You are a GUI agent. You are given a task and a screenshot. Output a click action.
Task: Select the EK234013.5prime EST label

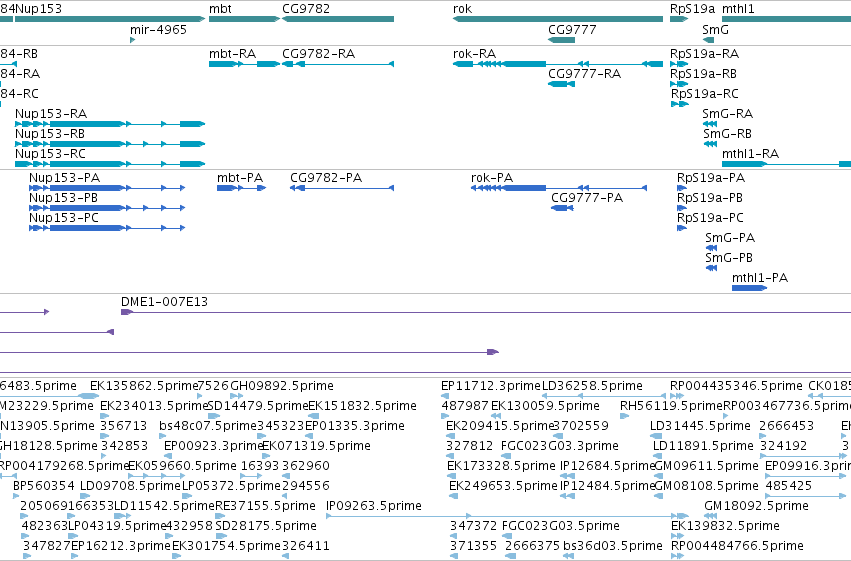coord(155,406)
